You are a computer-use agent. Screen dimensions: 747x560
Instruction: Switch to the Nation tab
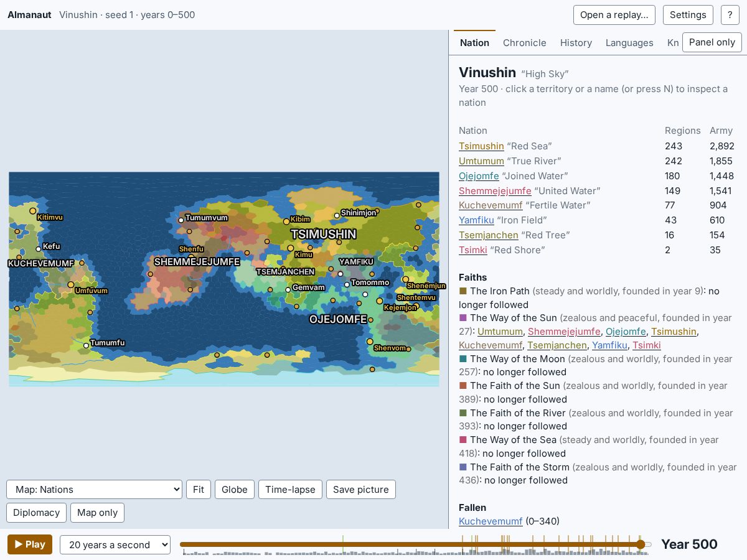pyautogui.click(x=474, y=43)
